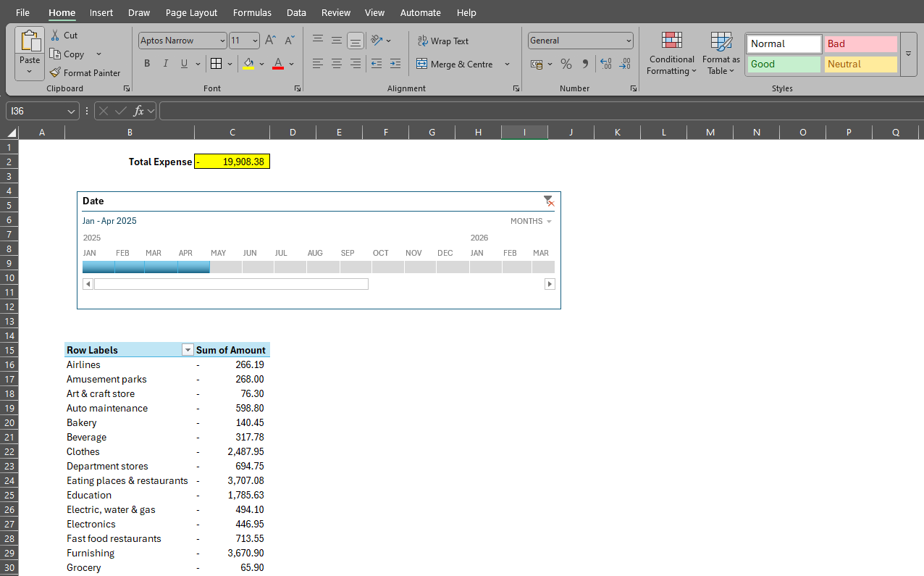Open the font name dropdown
924x576 pixels.
[x=222, y=41]
